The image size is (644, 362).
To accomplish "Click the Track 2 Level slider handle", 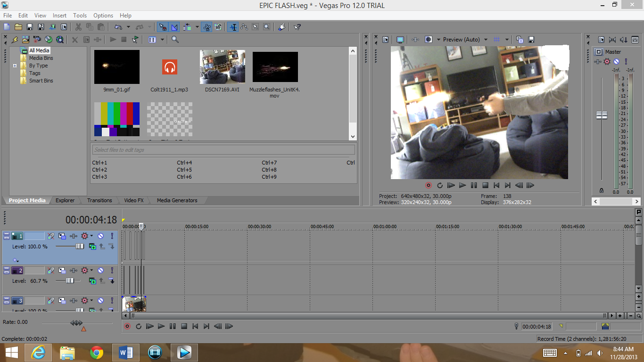I will point(70,280).
